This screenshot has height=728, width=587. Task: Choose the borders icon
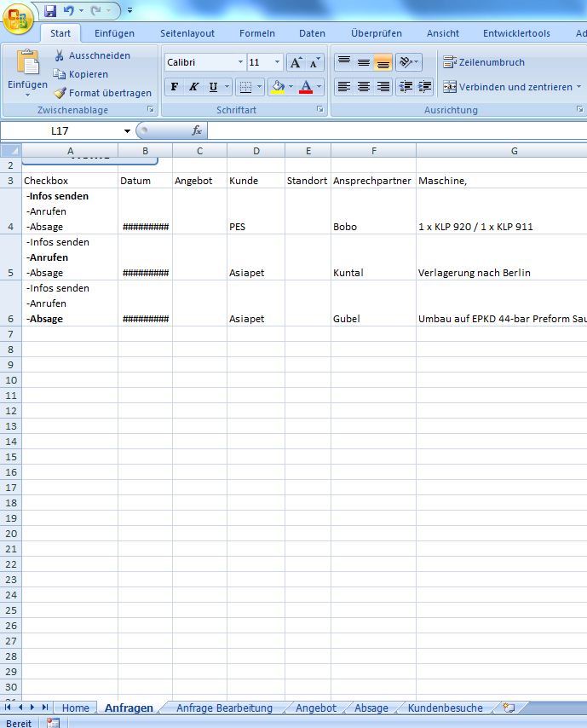(245, 87)
